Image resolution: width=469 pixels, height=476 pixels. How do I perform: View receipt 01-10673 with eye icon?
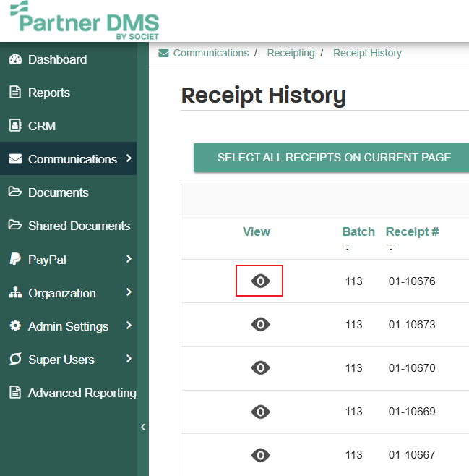(x=260, y=325)
